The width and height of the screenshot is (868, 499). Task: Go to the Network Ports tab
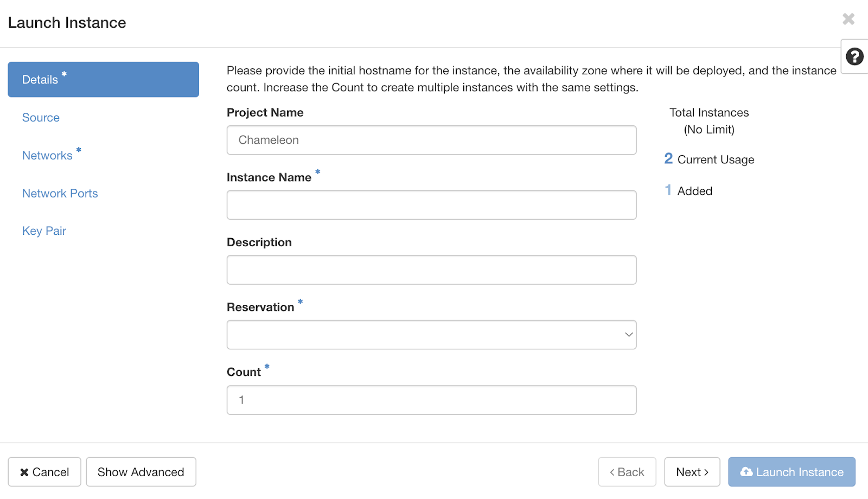(60, 194)
